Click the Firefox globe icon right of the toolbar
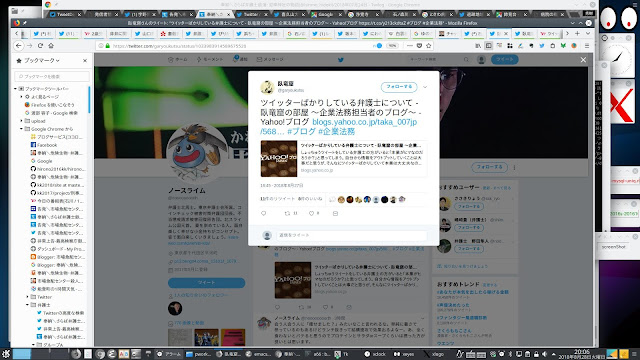 (x=574, y=46)
